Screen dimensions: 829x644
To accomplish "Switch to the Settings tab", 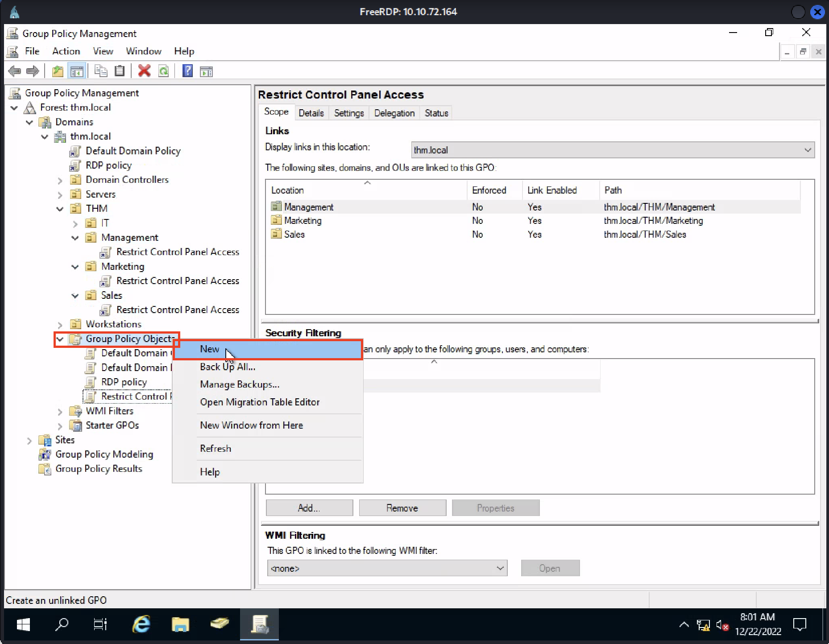I will (x=349, y=113).
